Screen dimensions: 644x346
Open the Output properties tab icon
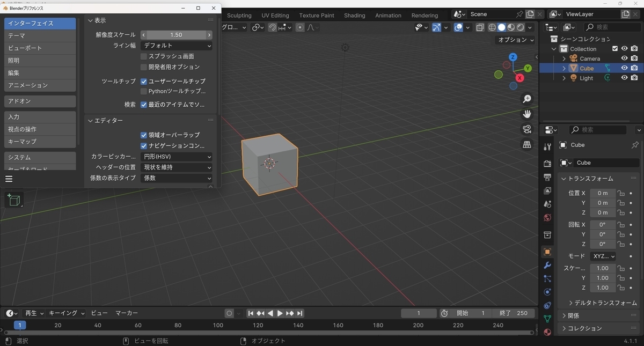click(547, 177)
